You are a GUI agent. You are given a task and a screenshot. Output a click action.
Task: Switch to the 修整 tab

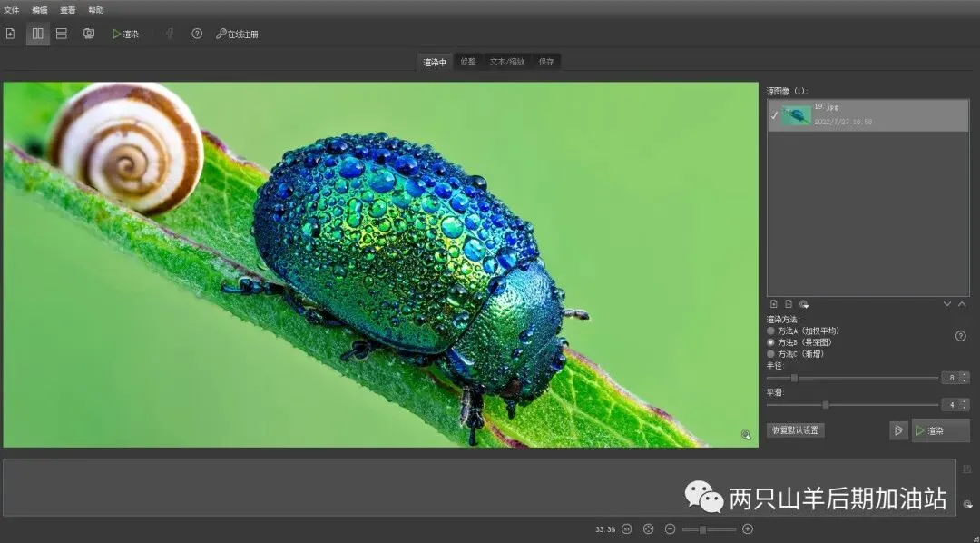(468, 62)
